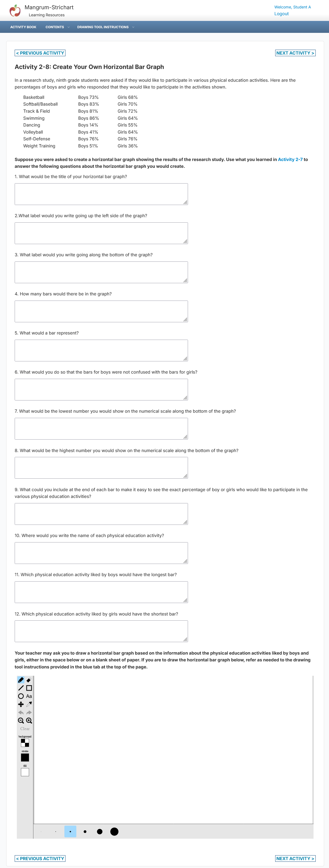
Task: Open the black stroke color swatch
Action: click(25, 757)
